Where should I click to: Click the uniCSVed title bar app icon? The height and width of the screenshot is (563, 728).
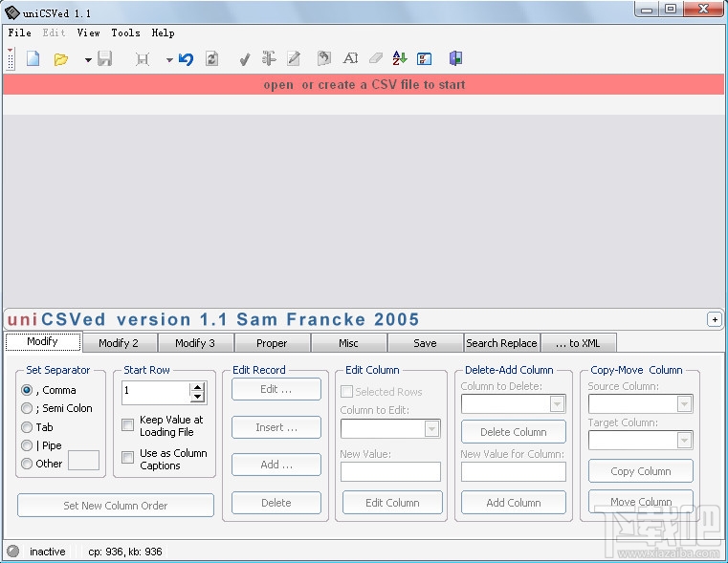[x=12, y=13]
